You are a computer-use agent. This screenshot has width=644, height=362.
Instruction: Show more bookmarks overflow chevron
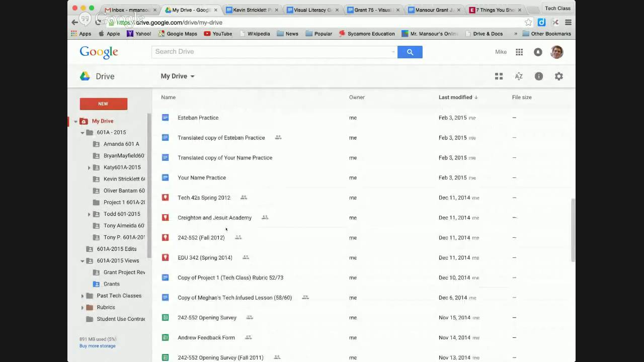[x=515, y=34]
